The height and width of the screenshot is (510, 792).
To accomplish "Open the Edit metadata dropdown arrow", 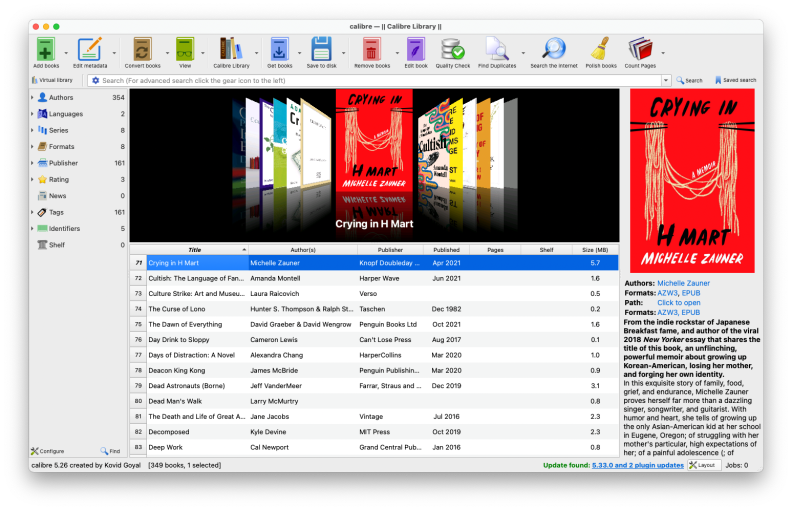I will tap(114, 53).
